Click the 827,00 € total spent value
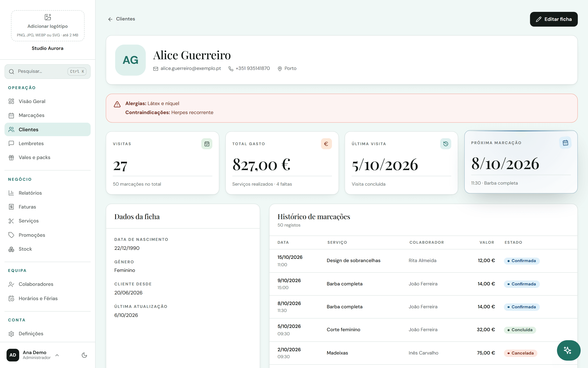The image size is (588, 368). click(262, 165)
